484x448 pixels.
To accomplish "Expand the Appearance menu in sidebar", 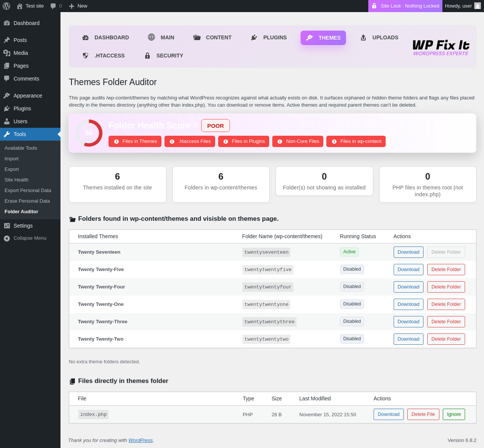I will click(x=28, y=96).
